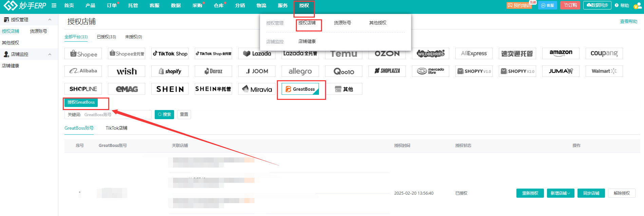Switch to the 已授权(33) tab
Viewport: 644px width, 216px height.
(x=106, y=37)
